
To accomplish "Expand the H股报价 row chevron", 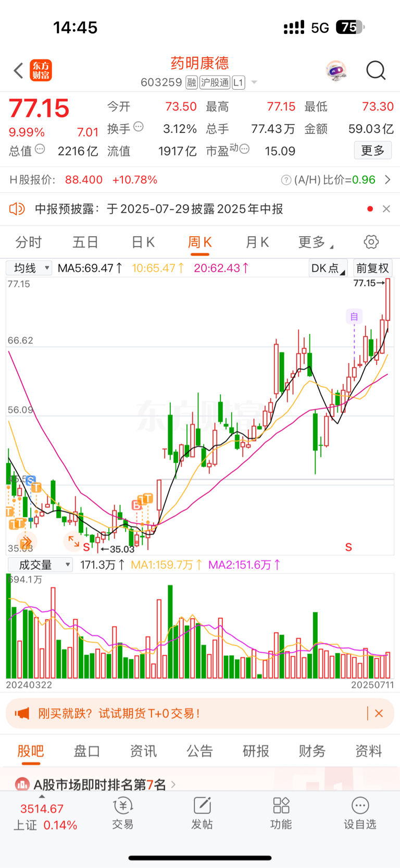I will 387,180.
